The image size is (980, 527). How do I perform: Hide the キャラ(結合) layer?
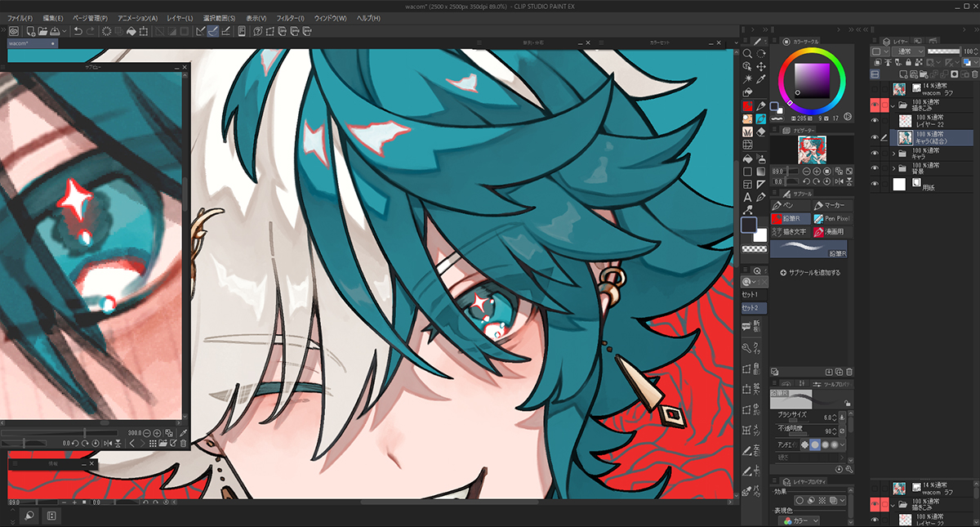coord(875,137)
